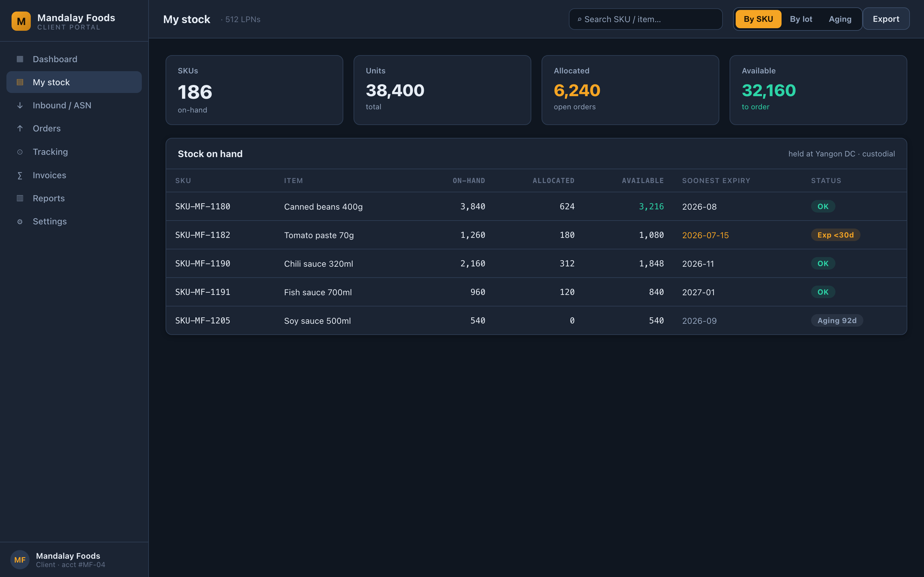Sort by the Soonest Expiry column header
924x577 pixels.
point(716,180)
